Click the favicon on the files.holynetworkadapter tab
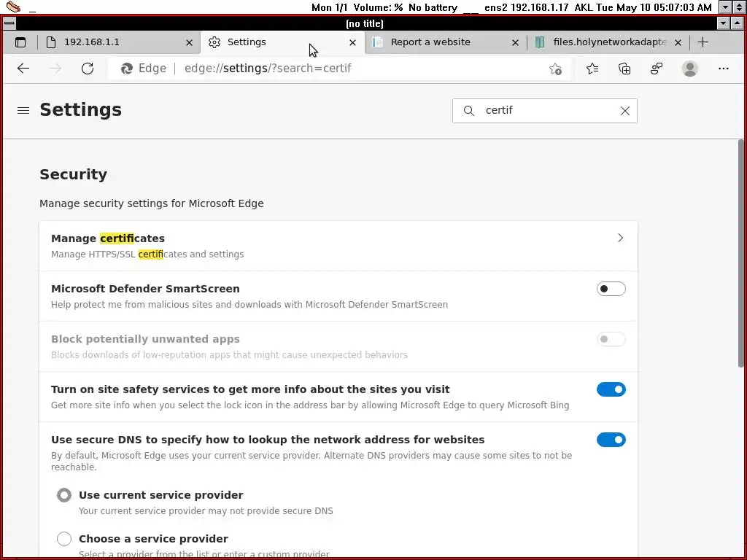747x560 pixels. click(x=540, y=42)
